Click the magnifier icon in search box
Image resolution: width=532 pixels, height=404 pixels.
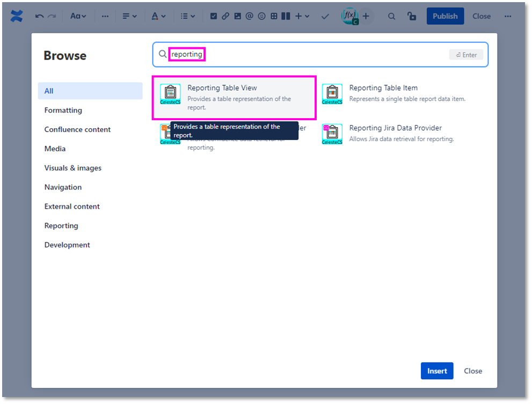point(163,54)
